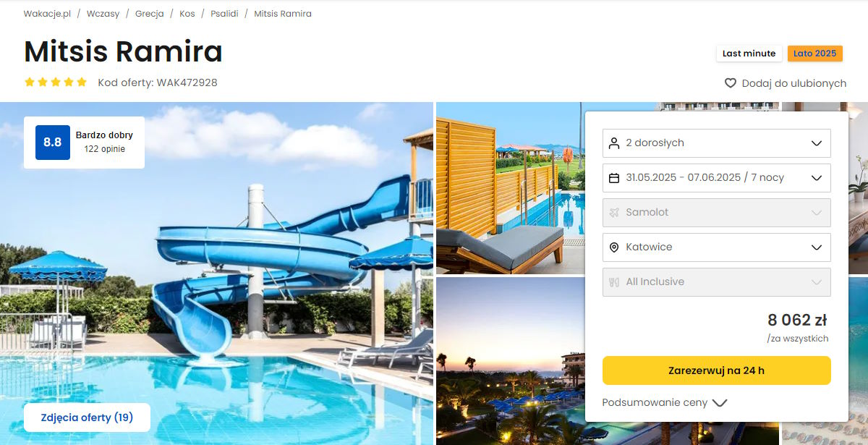
Task: Click the 8.8 rating score badge
Action: tap(52, 143)
